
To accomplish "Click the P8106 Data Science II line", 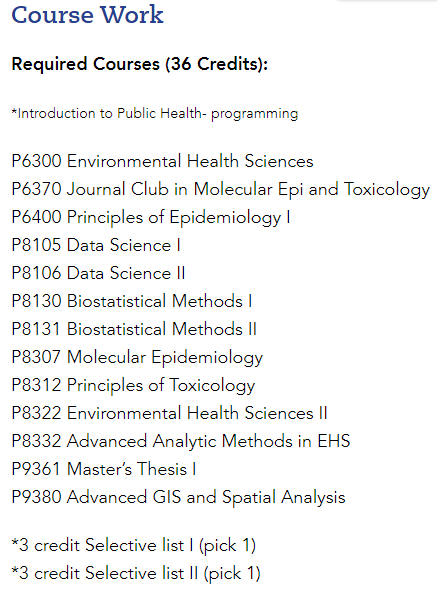I will (x=98, y=273).
